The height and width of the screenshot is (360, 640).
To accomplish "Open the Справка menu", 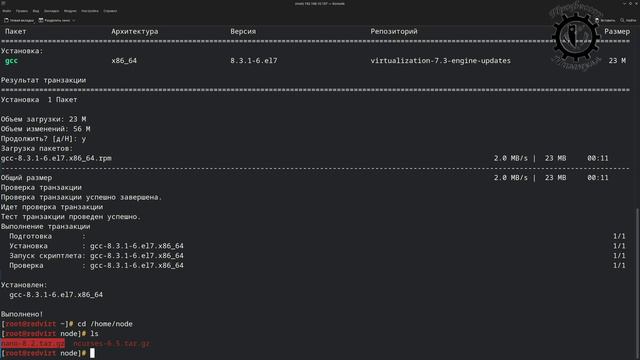I will click(110, 11).
